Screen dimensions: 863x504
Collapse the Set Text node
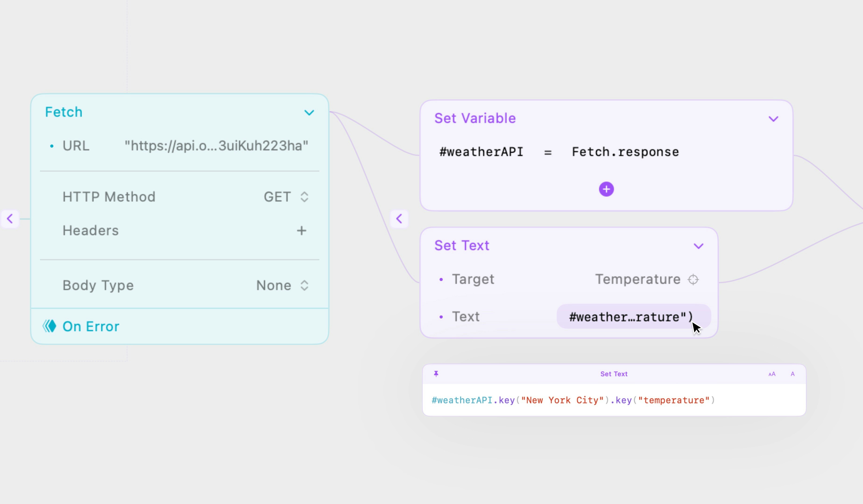[x=698, y=246]
